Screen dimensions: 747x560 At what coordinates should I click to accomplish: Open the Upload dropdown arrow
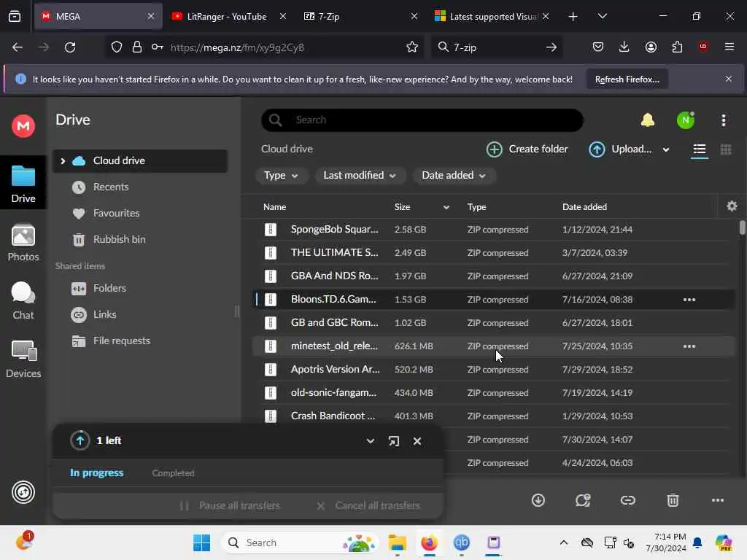click(665, 149)
